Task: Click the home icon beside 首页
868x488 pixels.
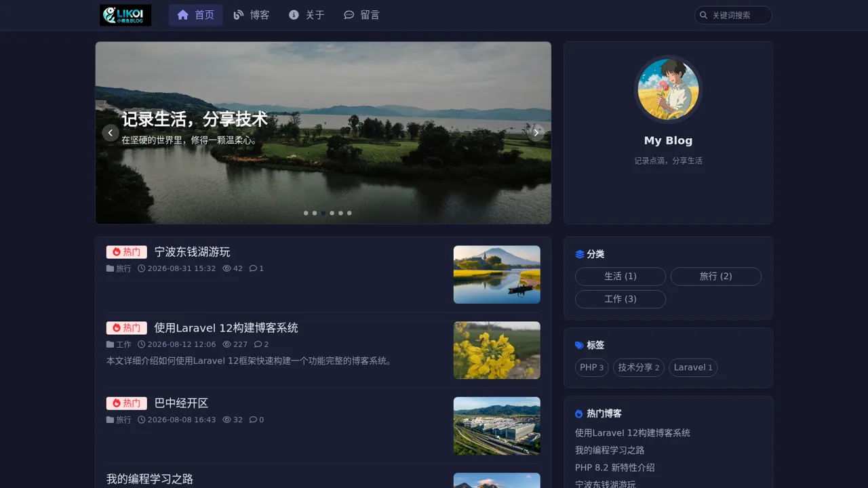Action: pos(182,15)
